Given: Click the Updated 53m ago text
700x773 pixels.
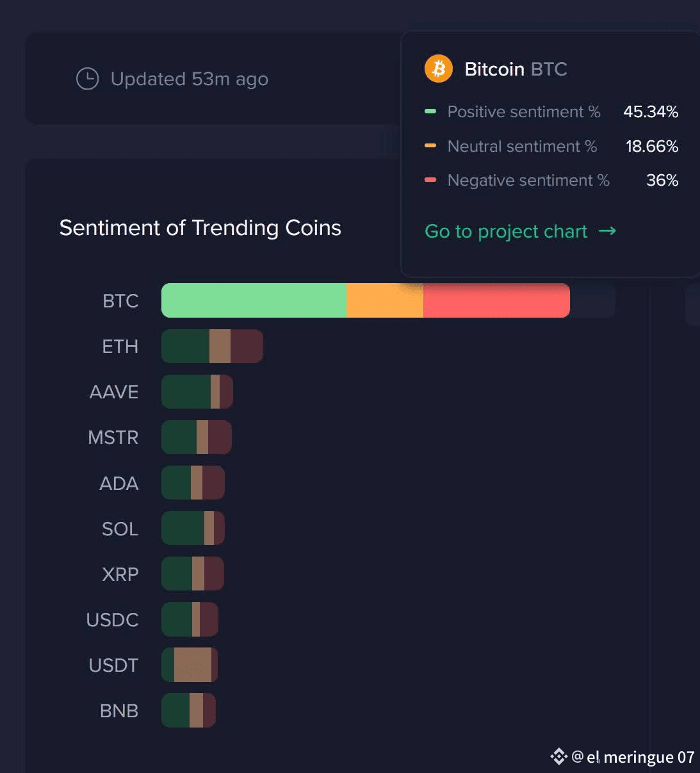Looking at the screenshot, I should coord(189,79).
